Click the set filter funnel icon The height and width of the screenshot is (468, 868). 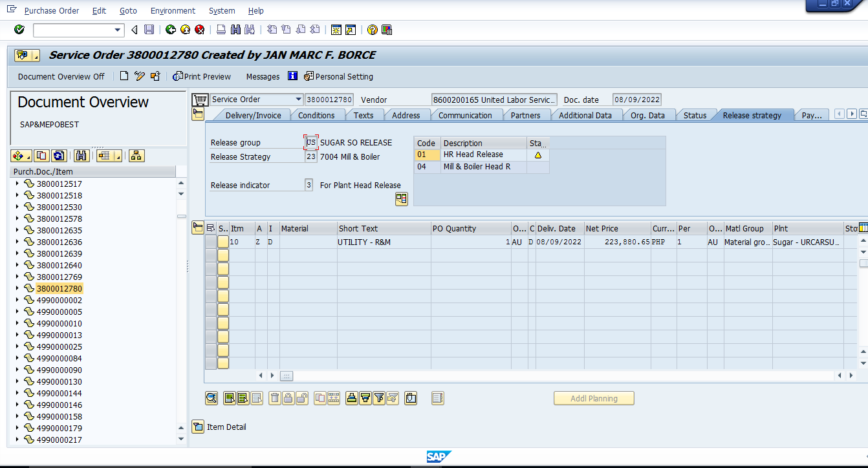pyautogui.click(x=379, y=398)
